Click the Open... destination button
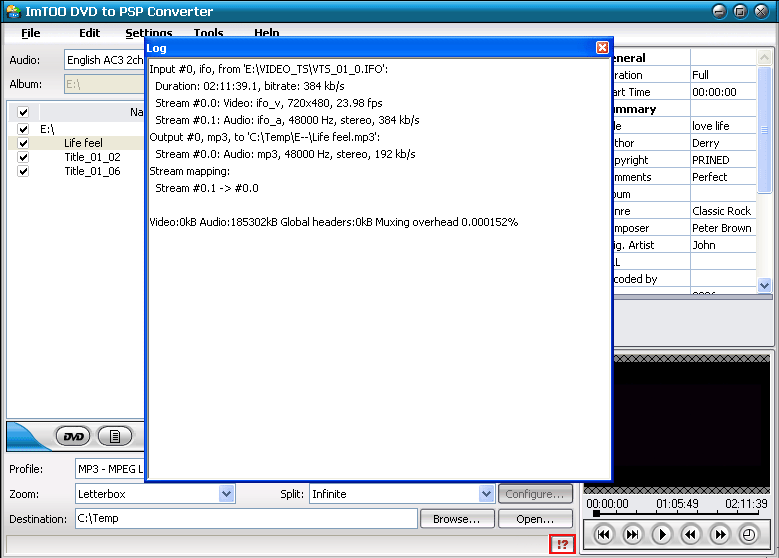779x558 pixels. coord(535,519)
